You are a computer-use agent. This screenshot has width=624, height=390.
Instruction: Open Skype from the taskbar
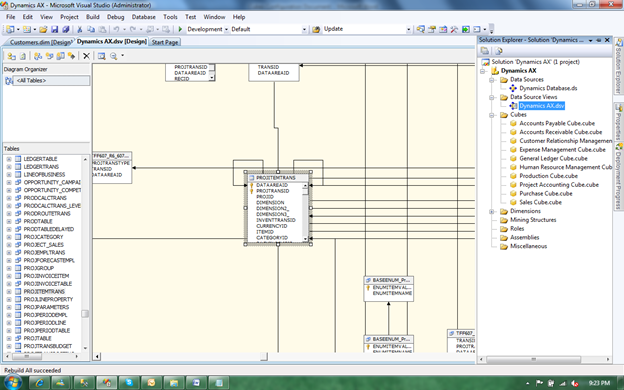pos(129,383)
